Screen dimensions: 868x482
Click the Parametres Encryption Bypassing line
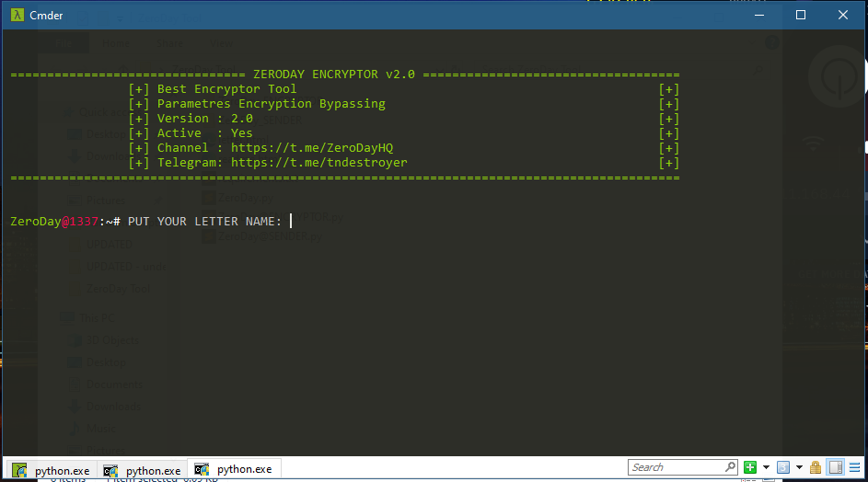[272, 104]
